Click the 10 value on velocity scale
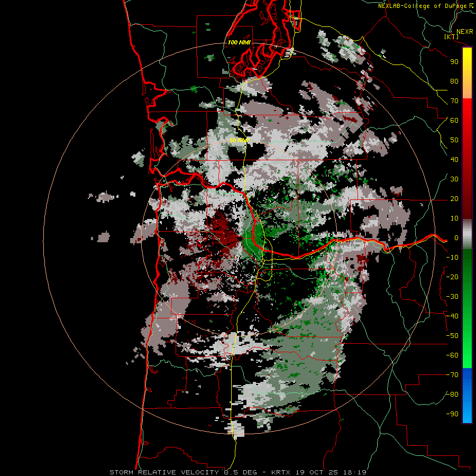This screenshot has width=476, height=476. pos(454,218)
